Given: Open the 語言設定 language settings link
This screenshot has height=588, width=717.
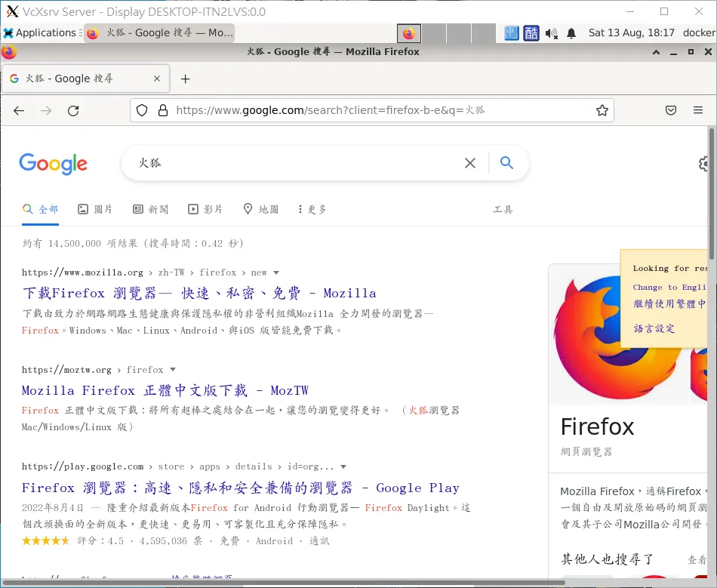Looking at the screenshot, I should coord(654,328).
